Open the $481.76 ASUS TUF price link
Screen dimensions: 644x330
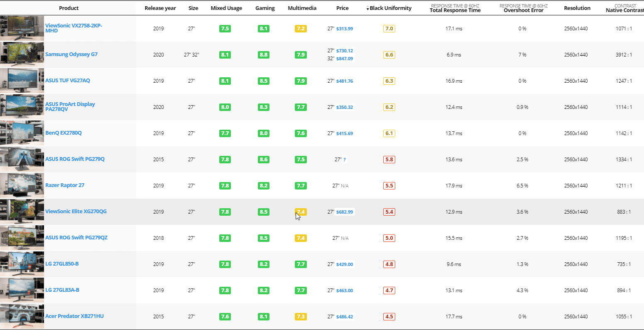coord(345,81)
